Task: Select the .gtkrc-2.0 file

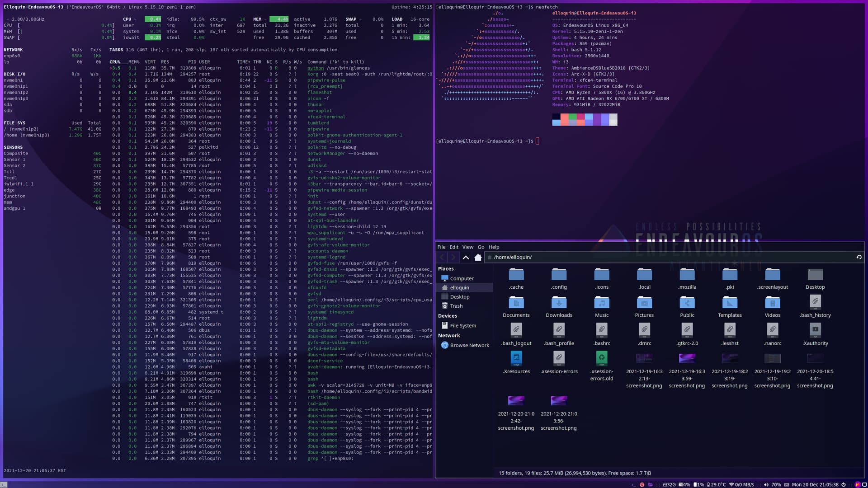Action: click(687, 335)
